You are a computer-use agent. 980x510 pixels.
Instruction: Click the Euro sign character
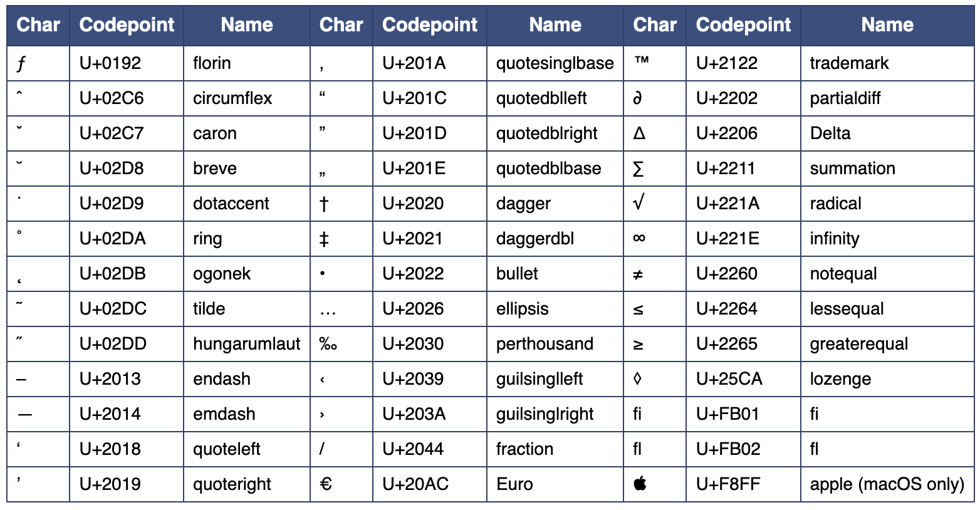326,484
